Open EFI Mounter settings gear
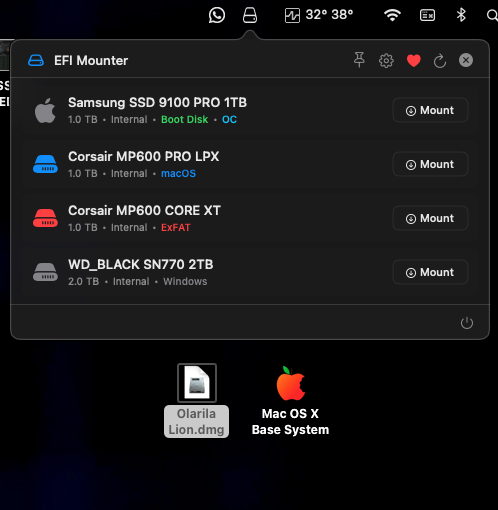The width and height of the screenshot is (498, 510). tap(386, 61)
